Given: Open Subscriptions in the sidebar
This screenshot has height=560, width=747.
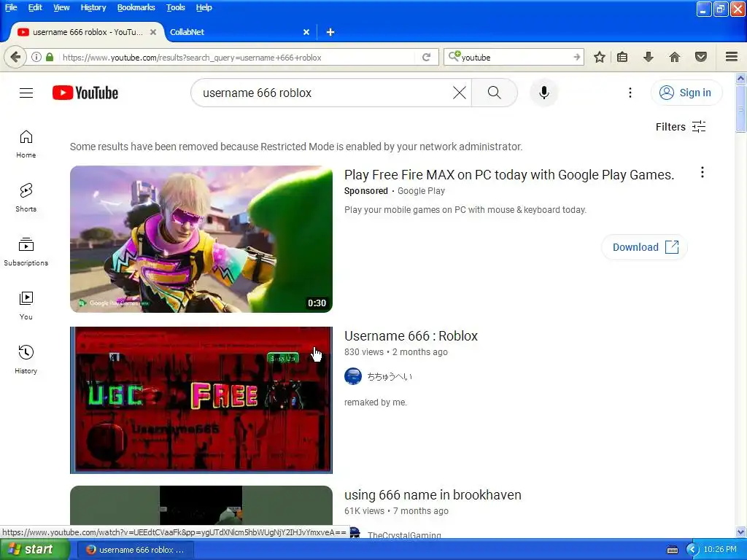Looking at the screenshot, I should 26,252.
